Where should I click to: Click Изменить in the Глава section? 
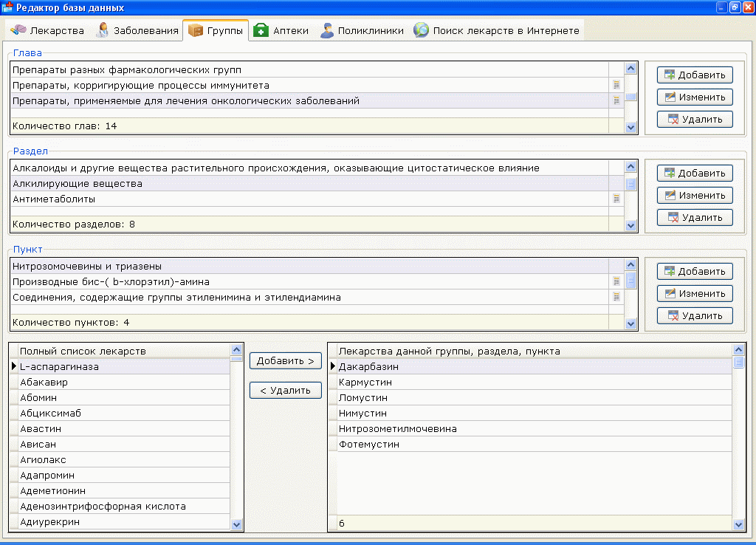click(x=695, y=97)
